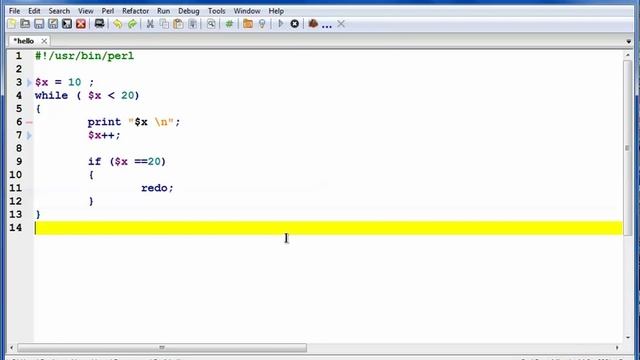Click the closing brace on line 13
Viewport: 640px width, 360px height.
[x=38, y=215]
